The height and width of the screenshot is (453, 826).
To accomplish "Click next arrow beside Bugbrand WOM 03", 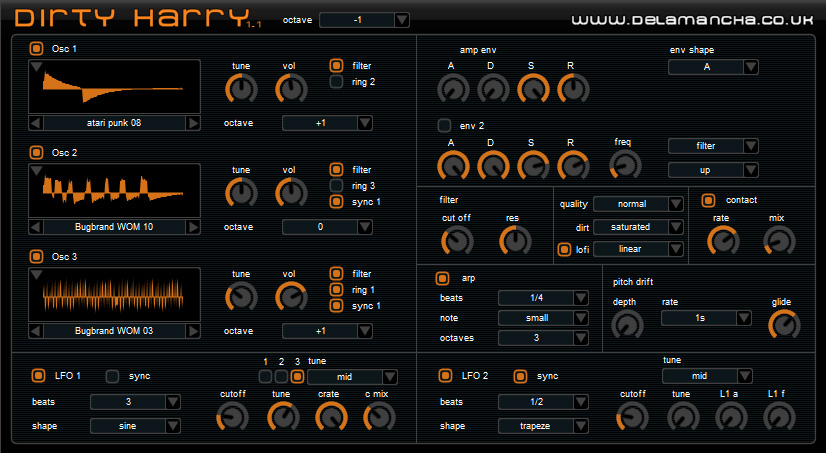I will tap(193, 331).
